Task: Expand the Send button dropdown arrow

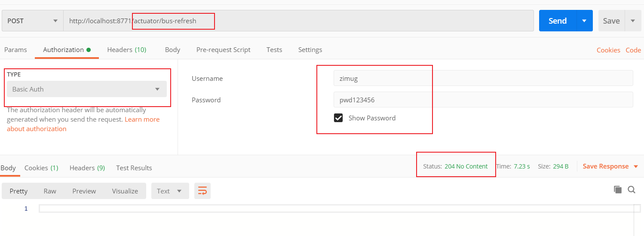Action: (584, 21)
